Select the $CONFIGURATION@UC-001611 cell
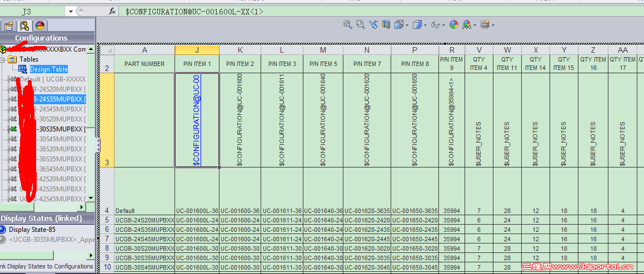Viewport: 644px width, 274px height. [282, 120]
